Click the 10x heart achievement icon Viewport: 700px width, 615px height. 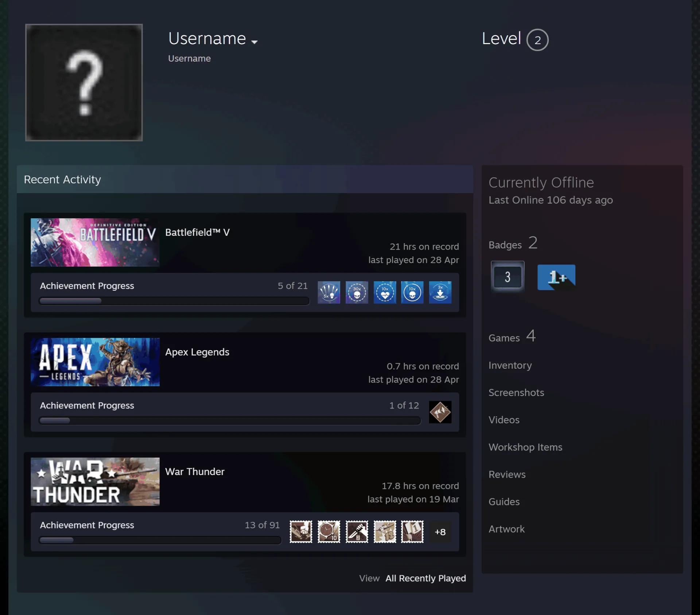[385, 292]
